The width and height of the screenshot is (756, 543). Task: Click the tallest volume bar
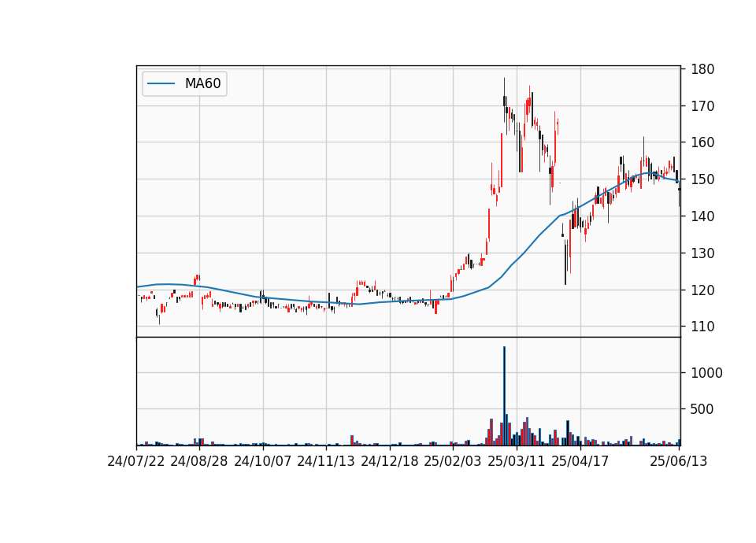pyautogui.click(x=504, y=396)
